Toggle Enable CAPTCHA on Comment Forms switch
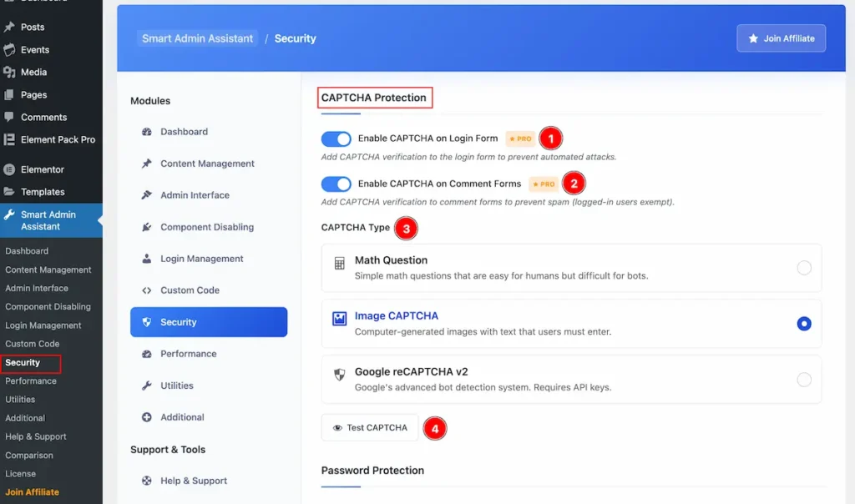 336,184
